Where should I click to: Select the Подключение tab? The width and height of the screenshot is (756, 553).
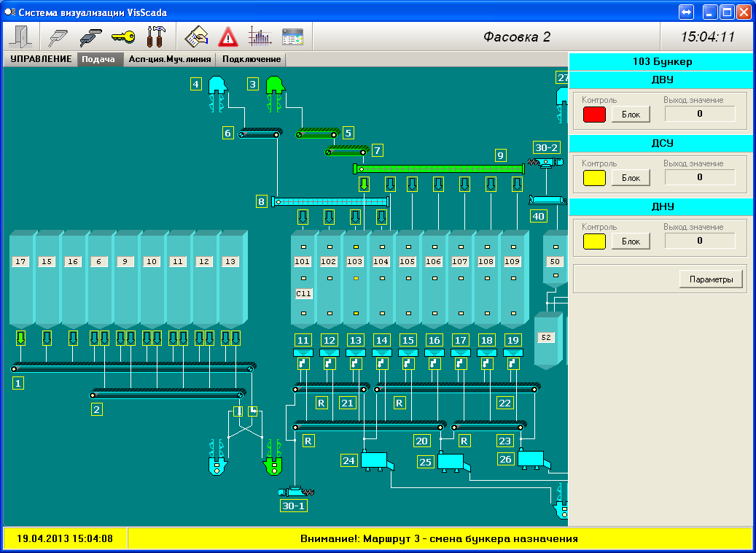pyautogui.click(x=252, y=60)
